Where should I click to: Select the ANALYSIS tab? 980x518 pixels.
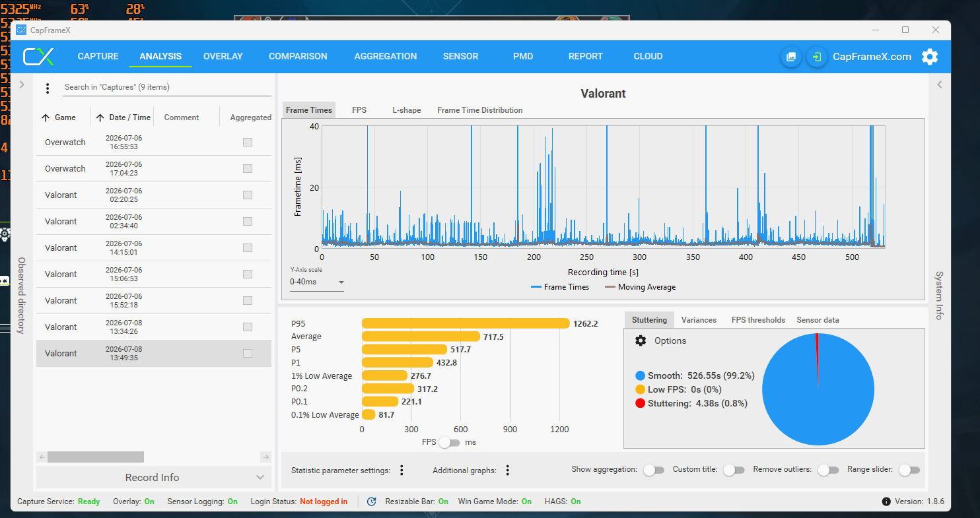point(160,57)
